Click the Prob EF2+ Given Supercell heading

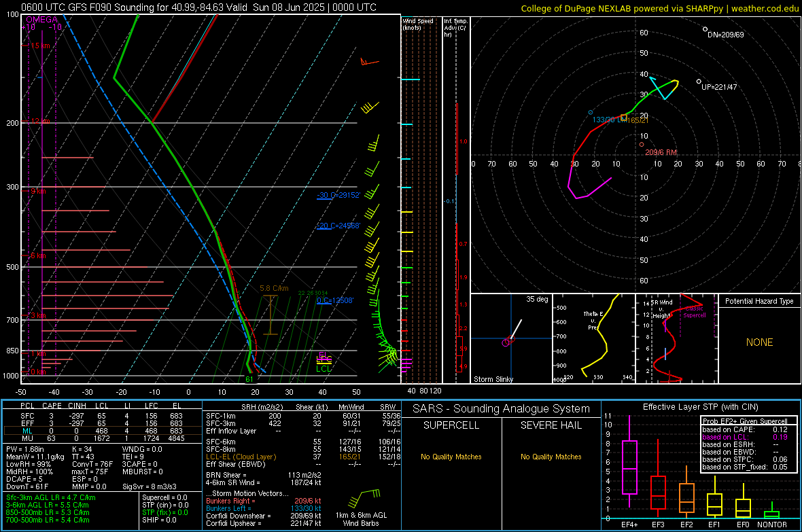pyautogui.click(x=745, y=421)
